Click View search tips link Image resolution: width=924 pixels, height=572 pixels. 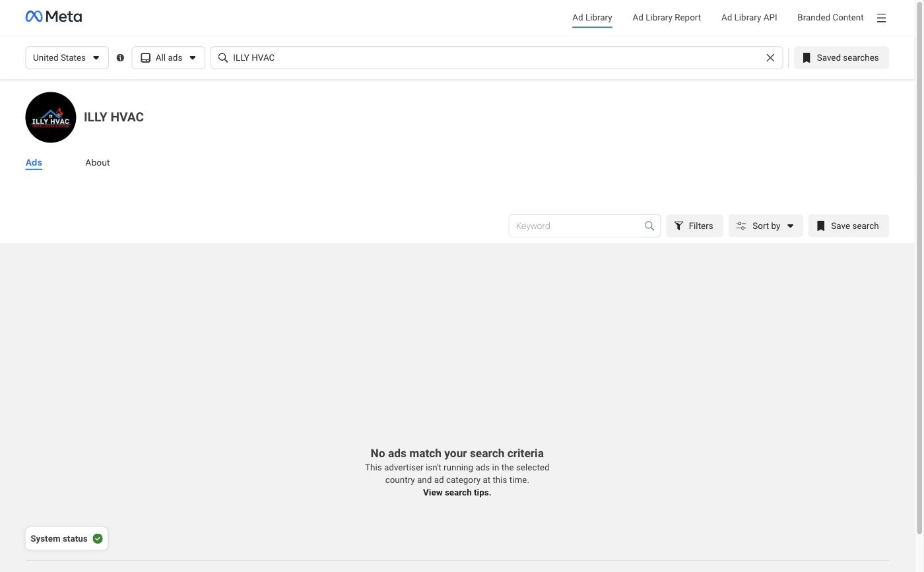pos(457,493)
